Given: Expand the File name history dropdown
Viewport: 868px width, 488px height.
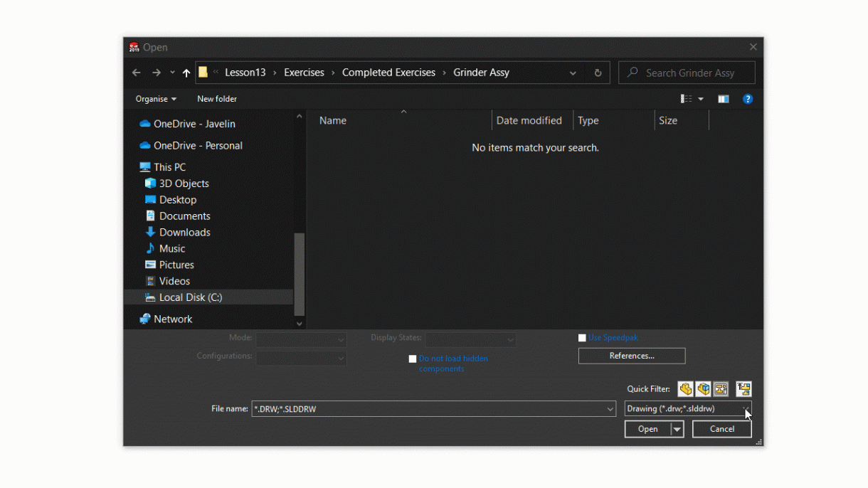Looking at the screenshot, I should tap(610, 409).
